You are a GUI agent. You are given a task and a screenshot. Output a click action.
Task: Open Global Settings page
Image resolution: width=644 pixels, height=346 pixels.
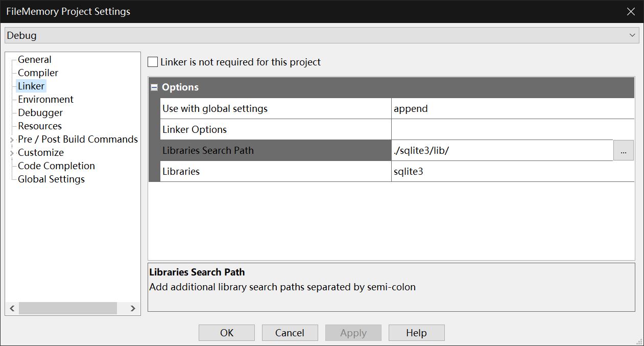51,179
